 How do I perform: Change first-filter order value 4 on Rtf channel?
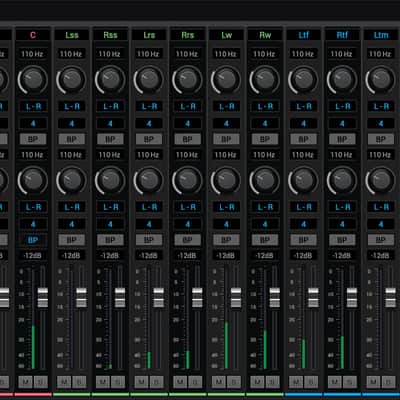click(342, 124)
